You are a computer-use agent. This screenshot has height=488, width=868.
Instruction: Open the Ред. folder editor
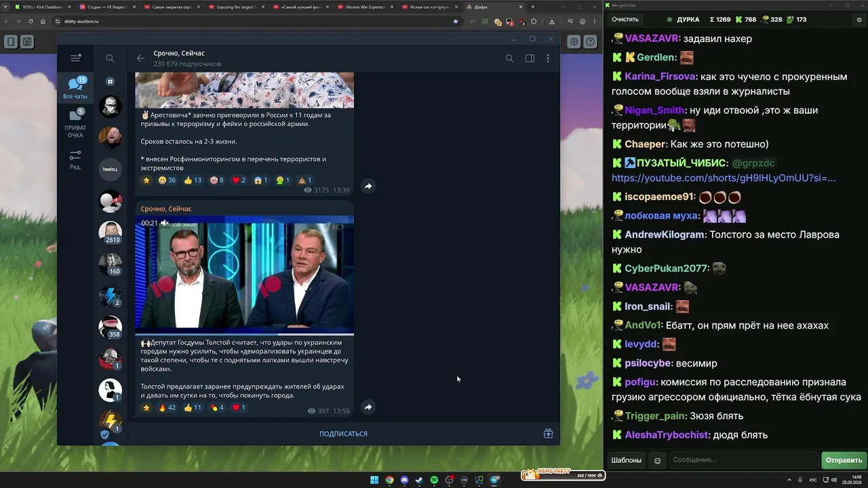75,160
